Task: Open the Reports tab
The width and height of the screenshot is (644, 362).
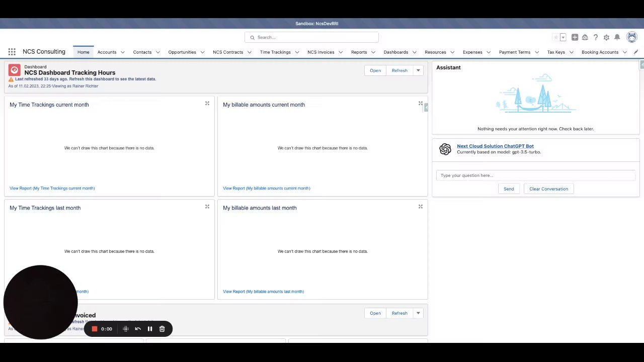Action: click(359, 52)
